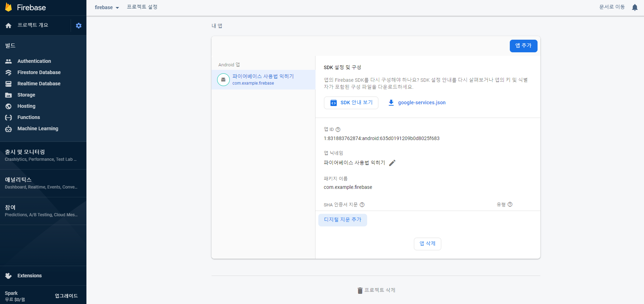The height and width of the screenshot is (304, 644).
Task: Click the Authentication people icon
Action: [8, 61]
